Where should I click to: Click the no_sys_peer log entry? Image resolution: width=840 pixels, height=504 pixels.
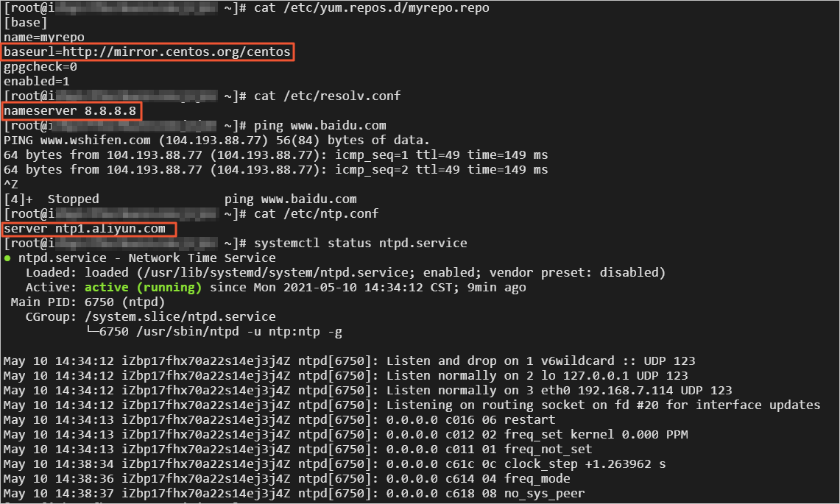click(x=544, y=494)
